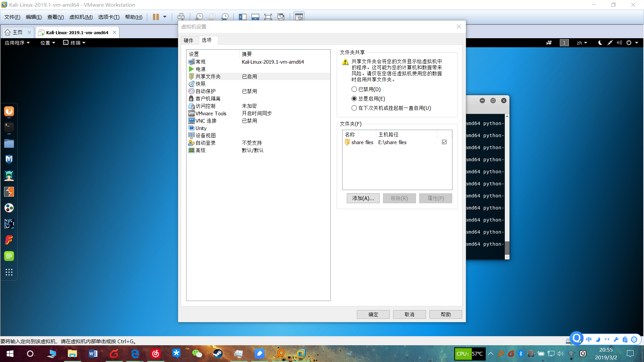
Task: Launch the terminal from the Kali dock
Action: click(x=9, y=127)
